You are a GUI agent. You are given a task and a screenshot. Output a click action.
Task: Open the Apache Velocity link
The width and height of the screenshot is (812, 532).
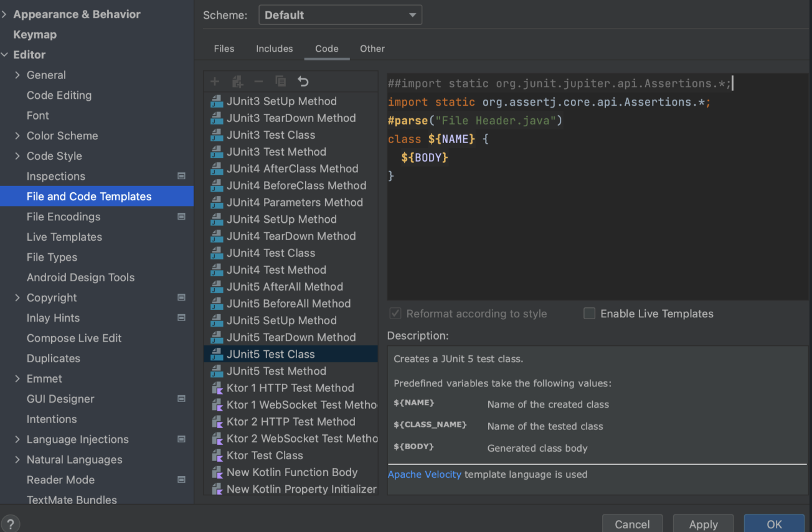tap(425, 474)
